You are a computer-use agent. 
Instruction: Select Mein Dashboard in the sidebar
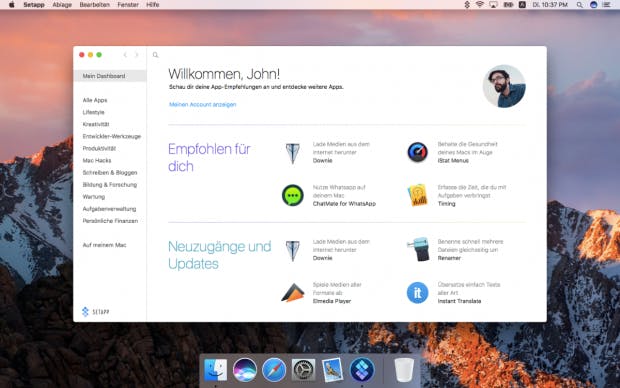(110, 76)
